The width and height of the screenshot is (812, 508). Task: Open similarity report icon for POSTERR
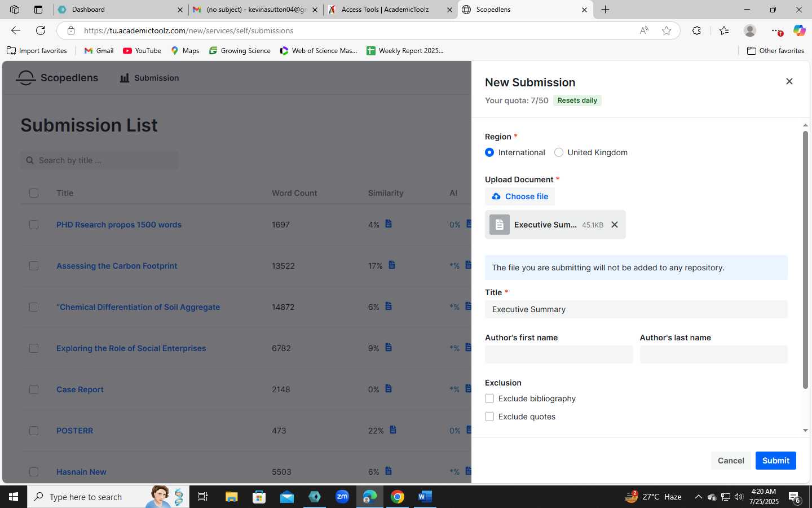[393, 430]
